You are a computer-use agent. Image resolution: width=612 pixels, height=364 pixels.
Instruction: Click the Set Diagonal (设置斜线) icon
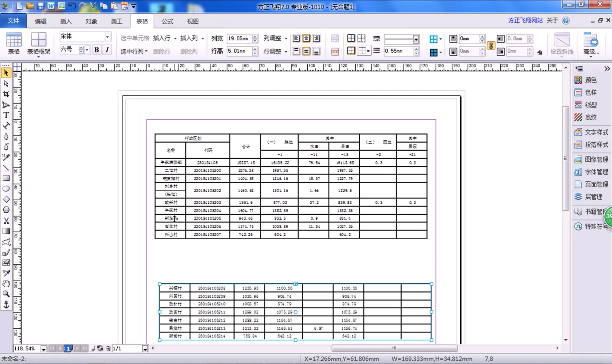pos(561,43)
